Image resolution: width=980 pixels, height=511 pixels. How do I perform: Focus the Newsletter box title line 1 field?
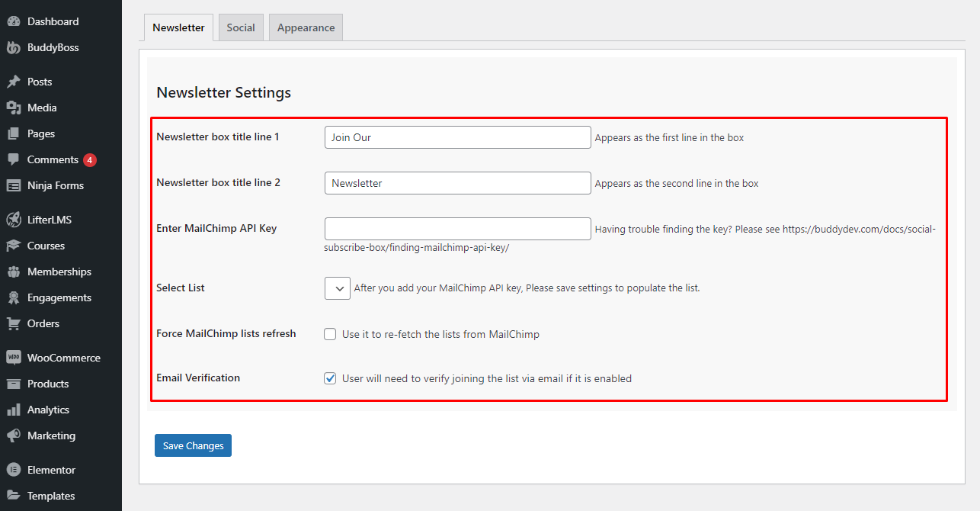click(x=457, y=137)
